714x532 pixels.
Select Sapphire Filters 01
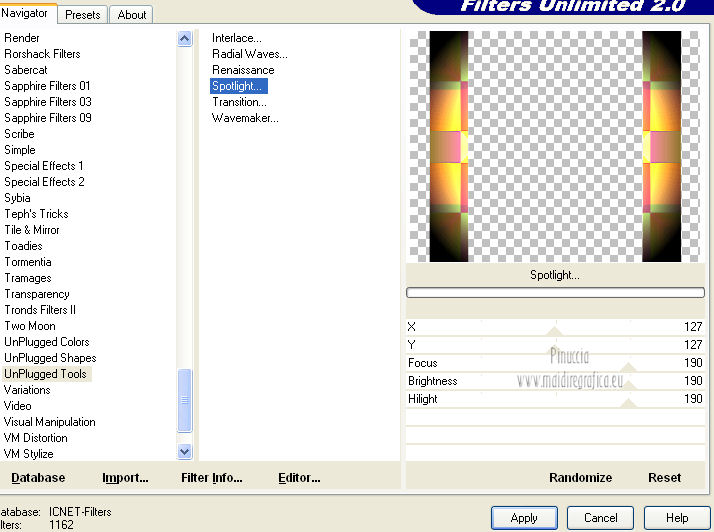coord(47,86)
